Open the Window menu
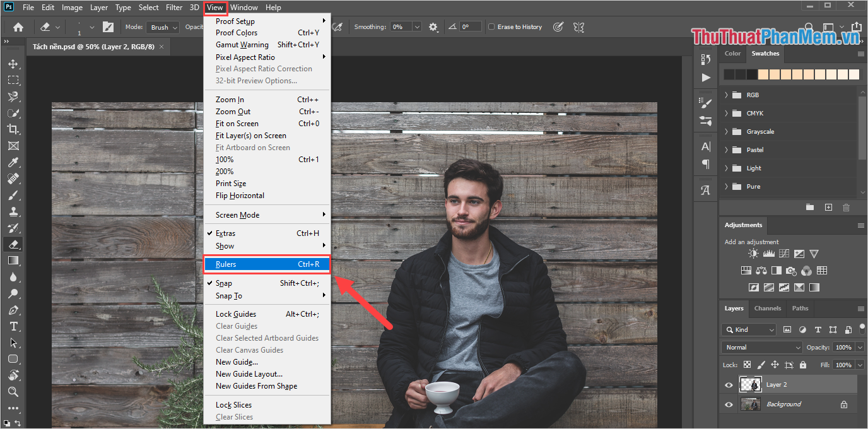Screen dimensions: 868x429 [x=243, y=8]
